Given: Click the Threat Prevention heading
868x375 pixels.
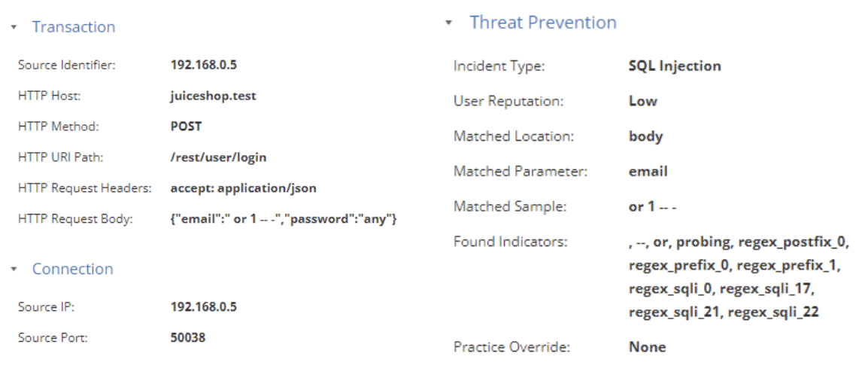Looking at the screenshot, I should 543,22.
